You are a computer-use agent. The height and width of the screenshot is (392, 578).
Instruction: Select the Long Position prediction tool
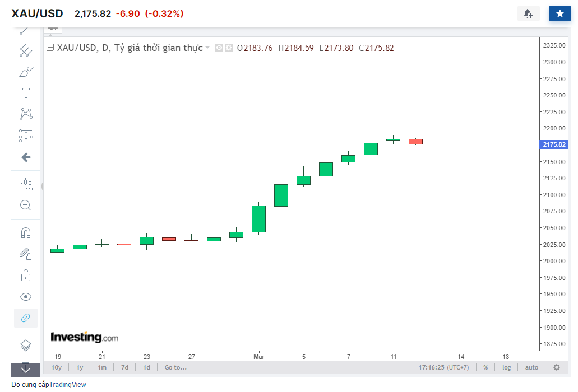pyautogui.click(x=26, y=136)
